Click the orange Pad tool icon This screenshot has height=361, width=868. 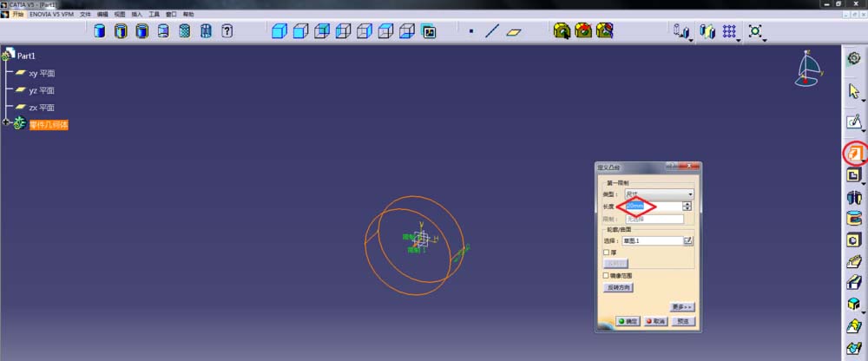coord(855,154)
